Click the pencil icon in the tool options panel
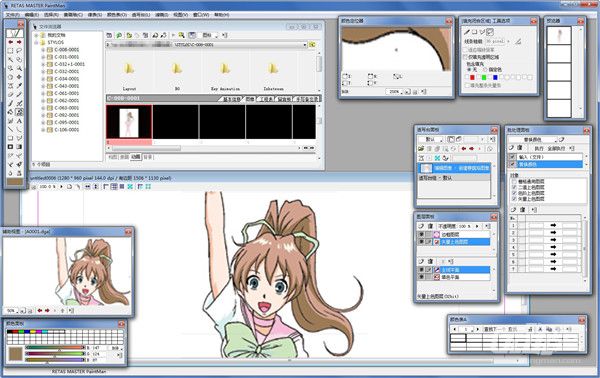 (467, 32)
